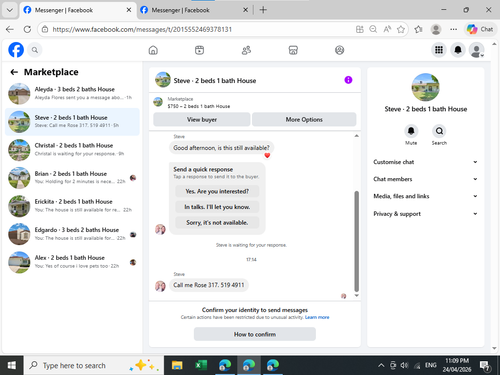Open Erickita 2 beds 1 bath conversation
The width and height of the screenshot is (500, 375).
(72, 206)
